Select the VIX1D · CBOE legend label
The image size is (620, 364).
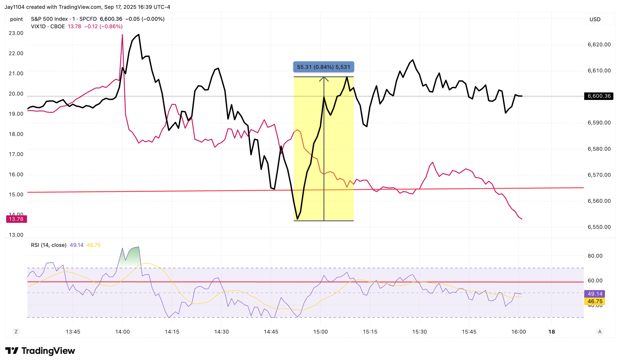click(x=48, y=26)
